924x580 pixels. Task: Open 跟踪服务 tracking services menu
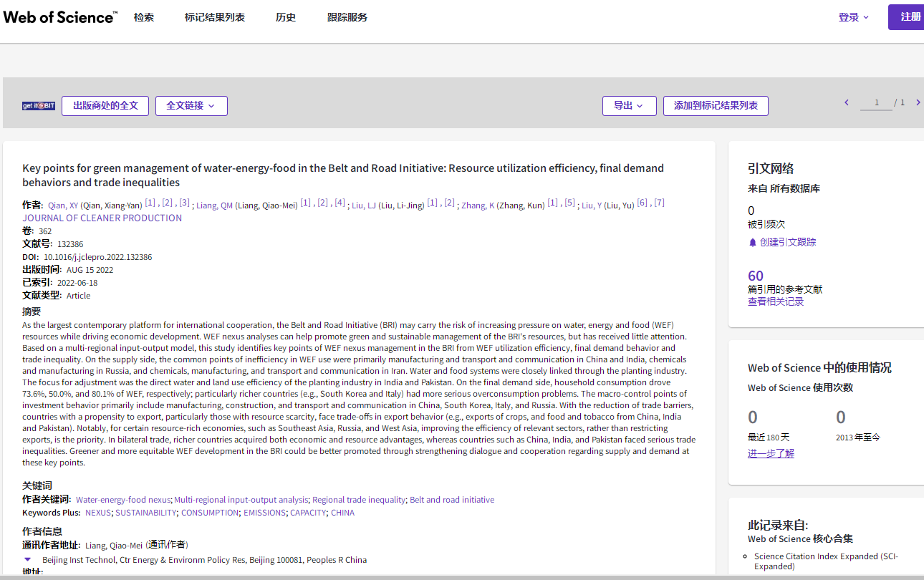coord(347,17)
